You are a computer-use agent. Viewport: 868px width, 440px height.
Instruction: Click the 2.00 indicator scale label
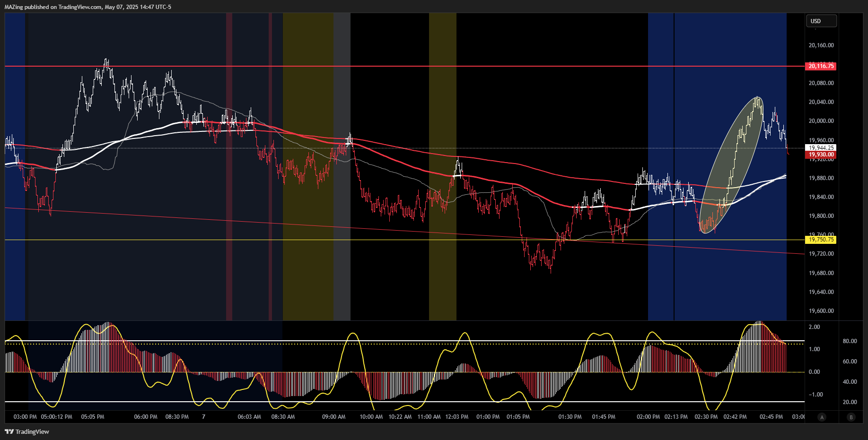814,327
